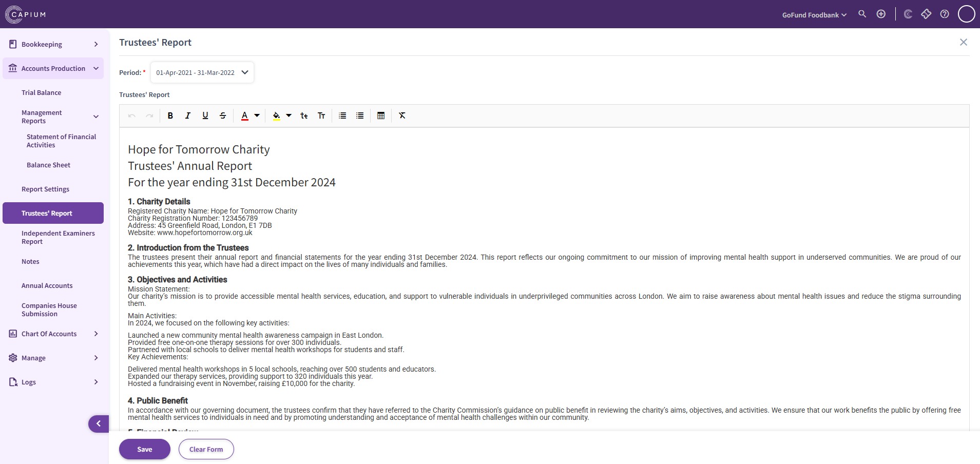Collapse the Accounts Production section
Image resolution: width=980 pixels, height=464 pixels.
(x=53, y=68)
